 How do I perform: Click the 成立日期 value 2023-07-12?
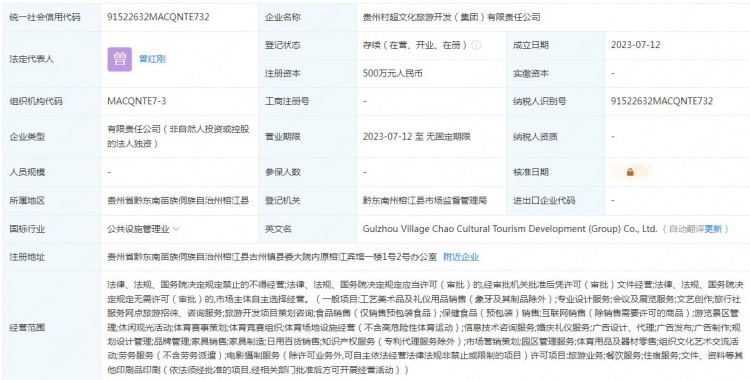[635, 45]
